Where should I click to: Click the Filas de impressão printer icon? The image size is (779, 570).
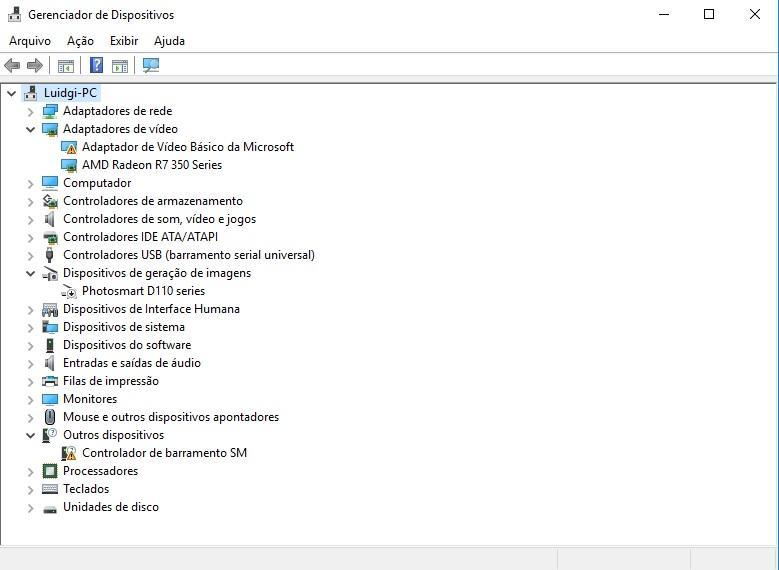pos(50,381)
